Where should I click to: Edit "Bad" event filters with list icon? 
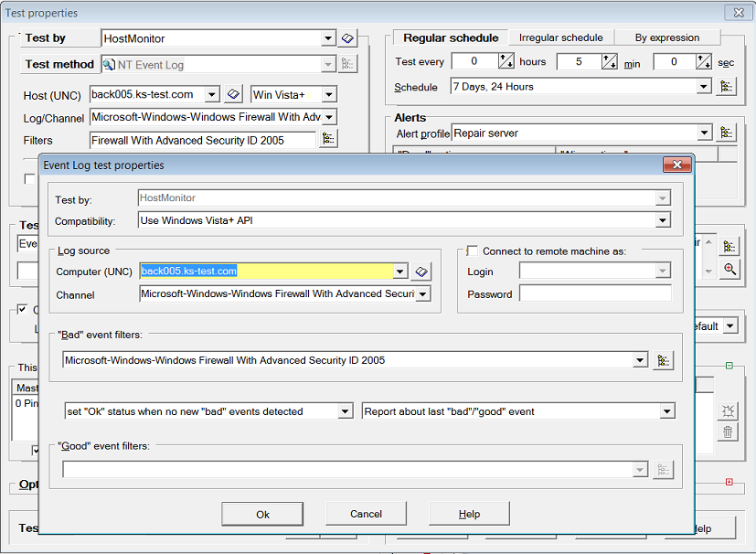coord(664,361)
